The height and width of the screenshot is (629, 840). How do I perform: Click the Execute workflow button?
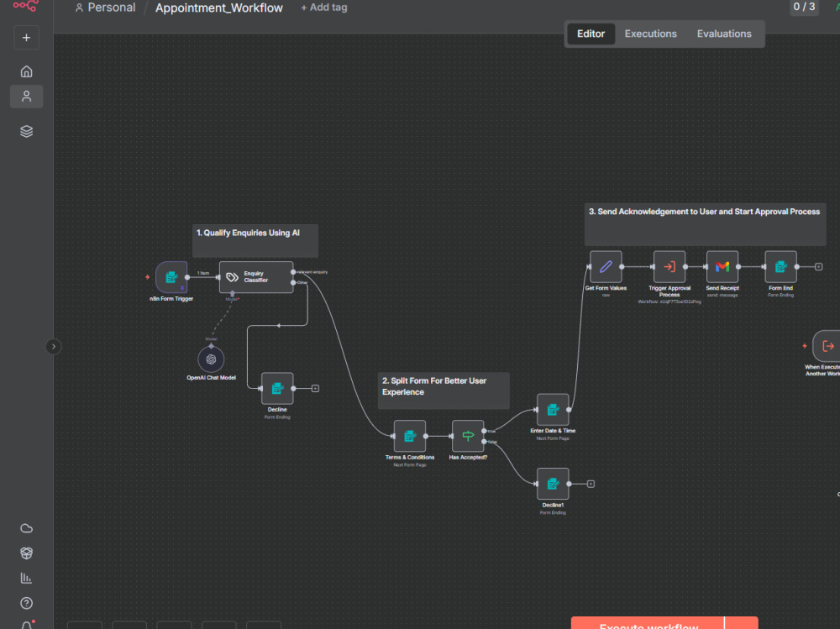(x=648, y=624)
